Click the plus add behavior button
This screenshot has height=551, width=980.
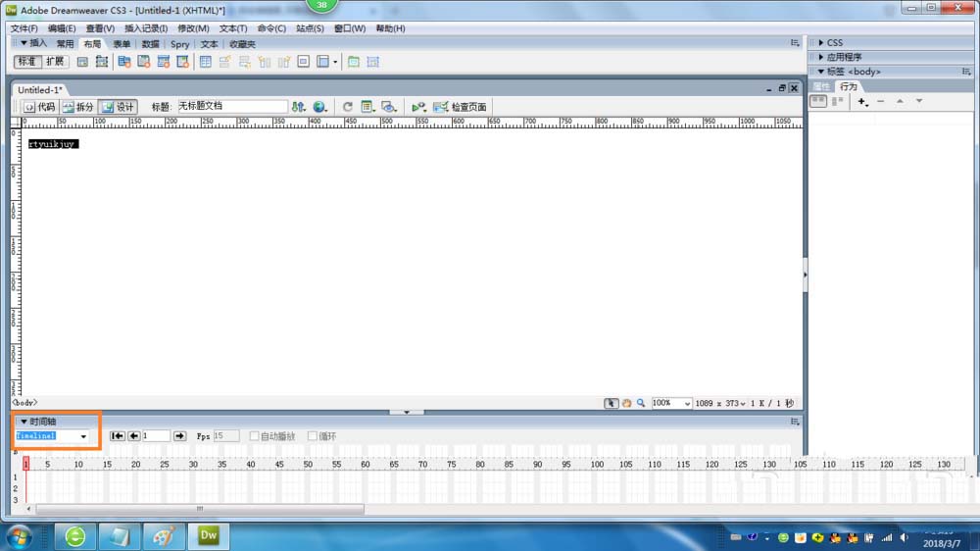click(x=862, y=101)
